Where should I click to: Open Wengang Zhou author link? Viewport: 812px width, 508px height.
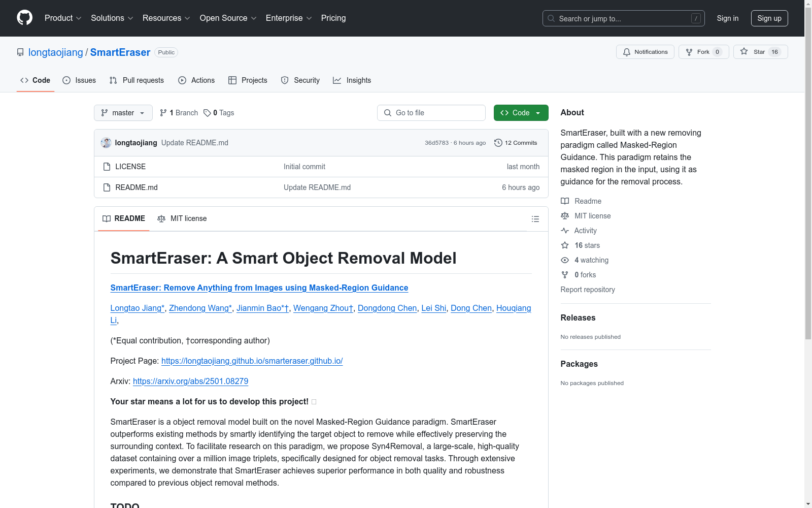[x=323, y=308]
